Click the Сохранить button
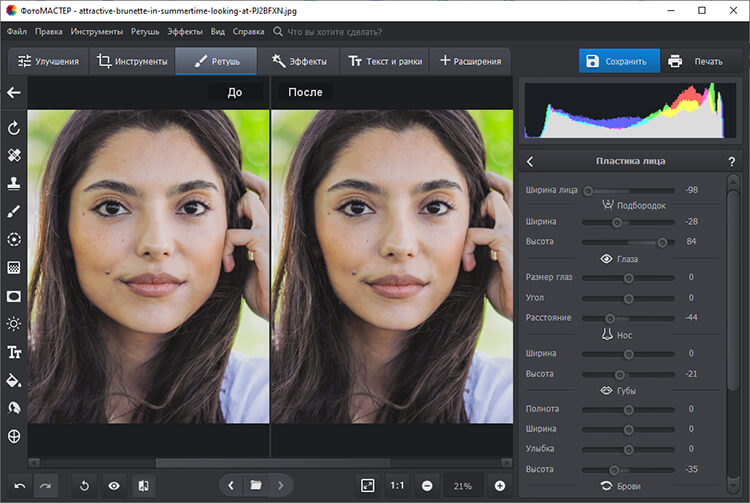This screenshot has height=503, width=750. 619,61
